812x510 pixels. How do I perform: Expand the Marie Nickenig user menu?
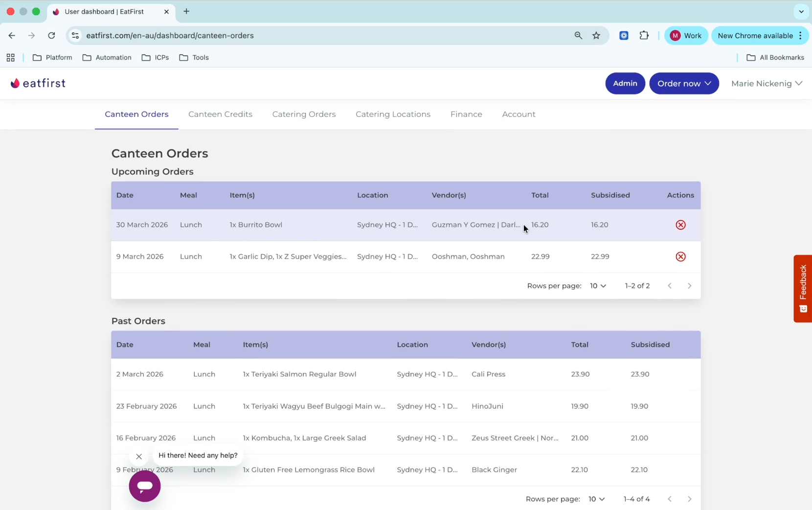tap(767, 84)
